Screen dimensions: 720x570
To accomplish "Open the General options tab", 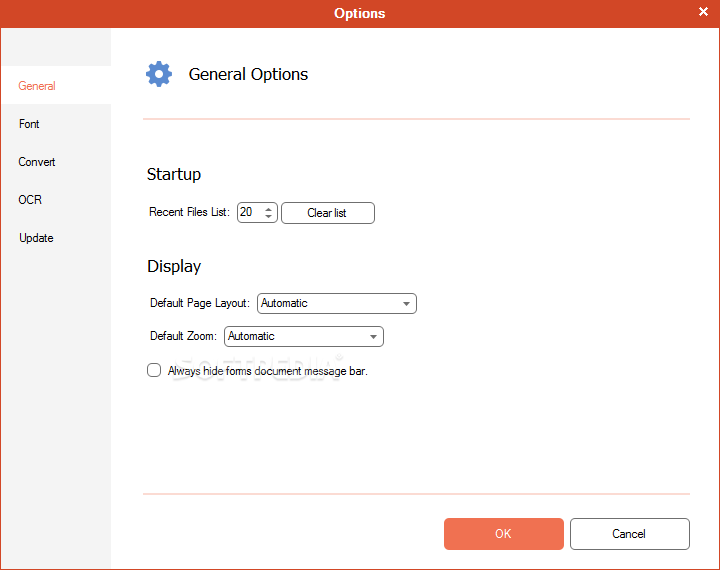I will pos(56,85).
